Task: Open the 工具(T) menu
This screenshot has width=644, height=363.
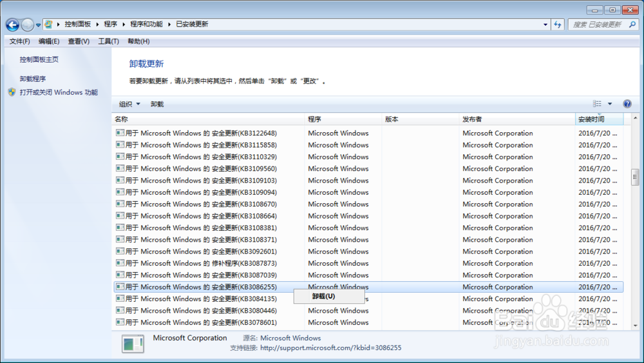Action: [x=108, y=41]
